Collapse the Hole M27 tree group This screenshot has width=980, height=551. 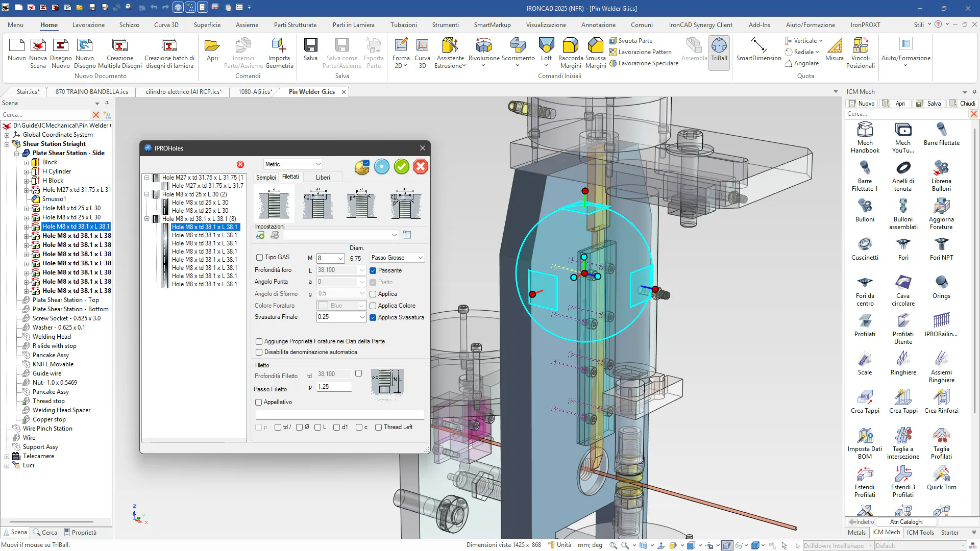[147, 178]
